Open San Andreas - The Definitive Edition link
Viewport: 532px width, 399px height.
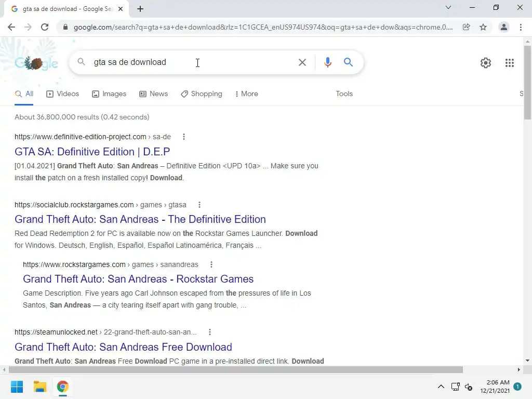click(x=140, y=219)
